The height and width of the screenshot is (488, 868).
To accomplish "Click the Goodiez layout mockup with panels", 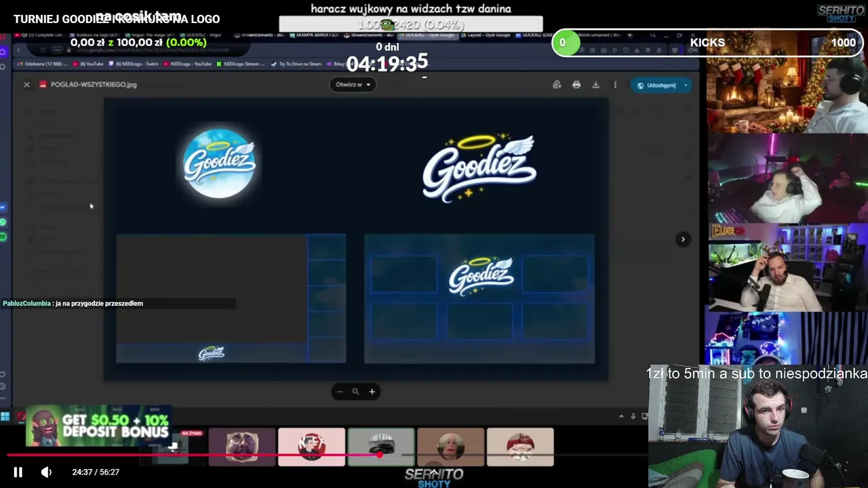I will tap(479, 299).
